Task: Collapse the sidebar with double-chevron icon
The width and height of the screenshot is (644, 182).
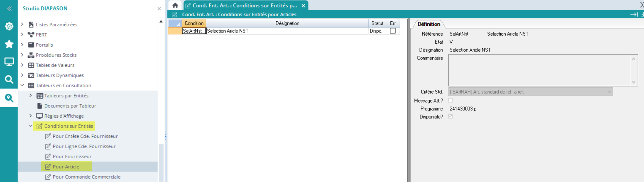Action: coord(9,8)
